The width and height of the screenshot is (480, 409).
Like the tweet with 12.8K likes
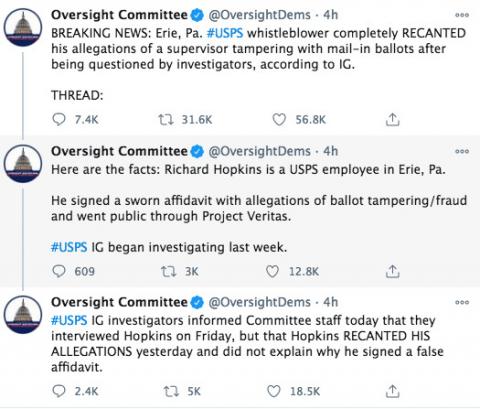point(272,271)
